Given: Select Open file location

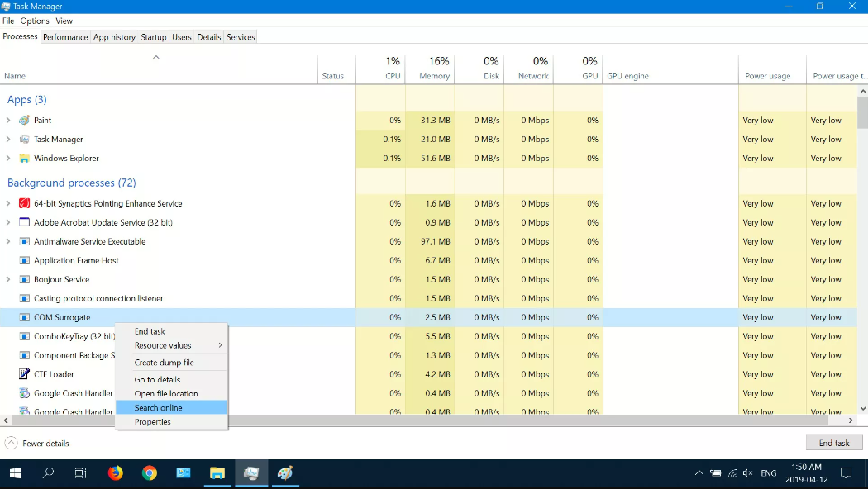Looking at the screenshot, I should 172,393.
